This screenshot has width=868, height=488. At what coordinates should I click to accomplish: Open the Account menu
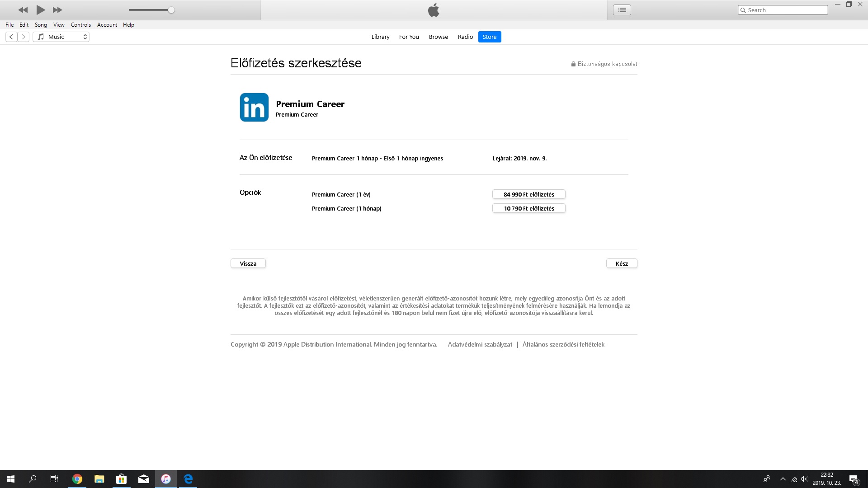click(107, 25)
